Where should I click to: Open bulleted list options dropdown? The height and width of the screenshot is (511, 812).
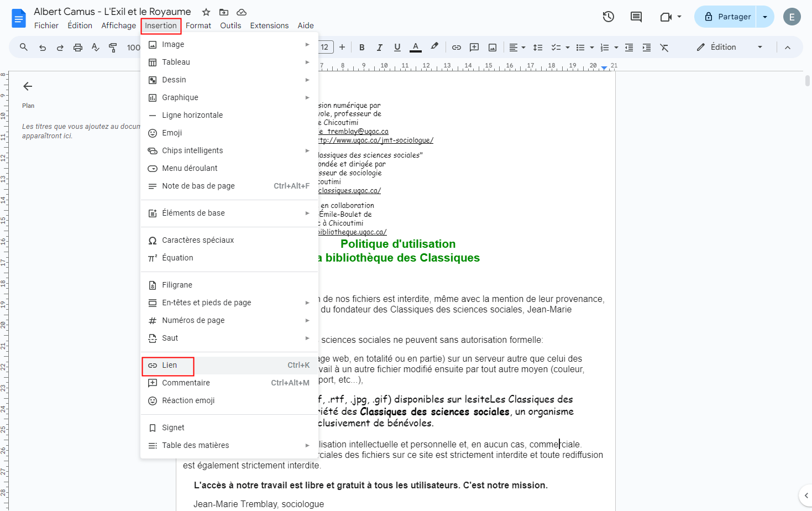pos(592,48)
